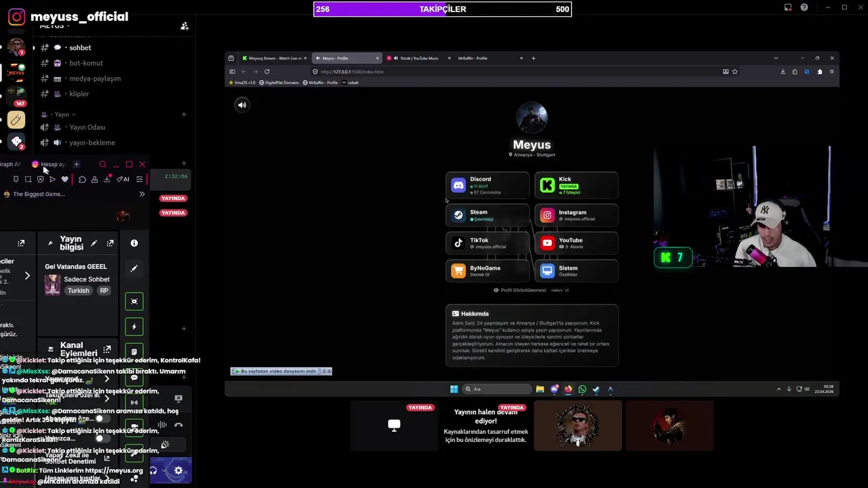Pop out the Kanal Eylemleri panel
The image size is (868, 488).
(x=106, y=350)
